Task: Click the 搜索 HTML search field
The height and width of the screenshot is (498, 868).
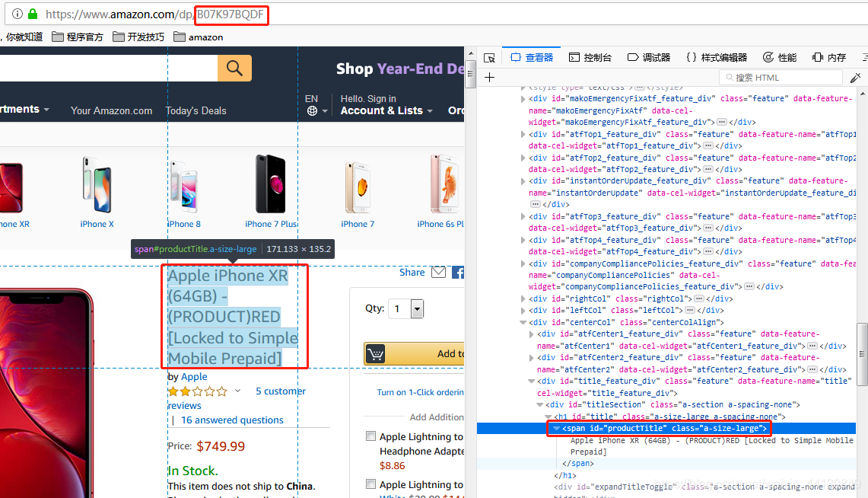Action: tap(781, 78)
